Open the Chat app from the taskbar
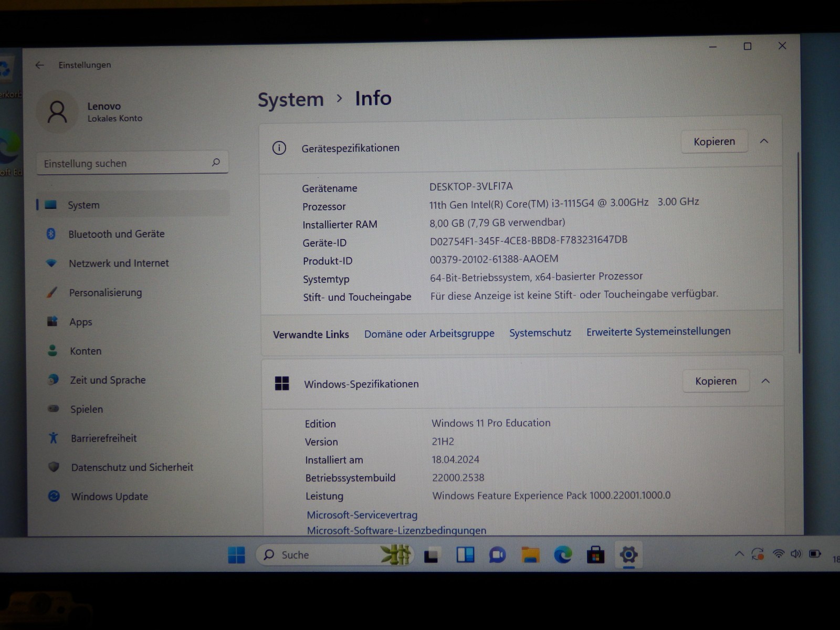This screenshot has height=630, width=840. click(x=497, y=555)
